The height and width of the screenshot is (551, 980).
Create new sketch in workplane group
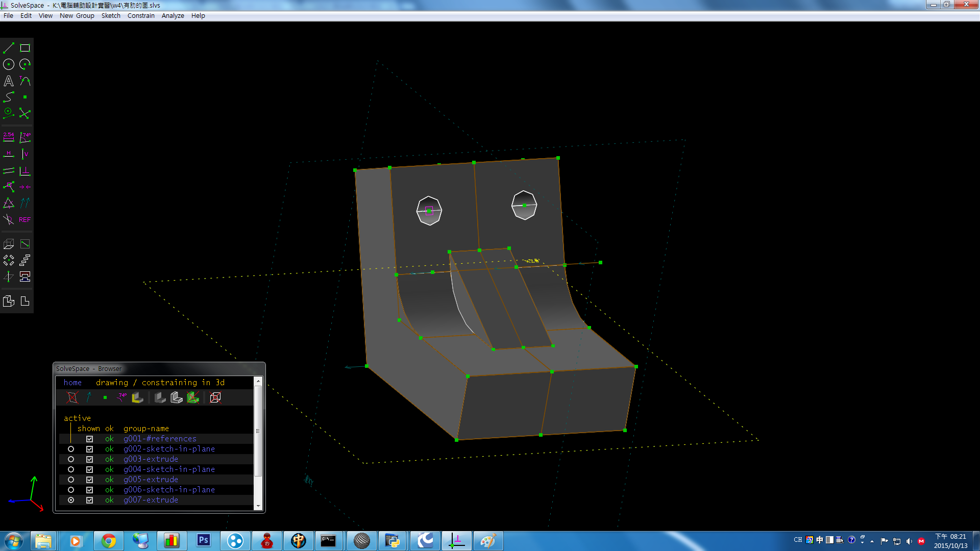point(25,244)
